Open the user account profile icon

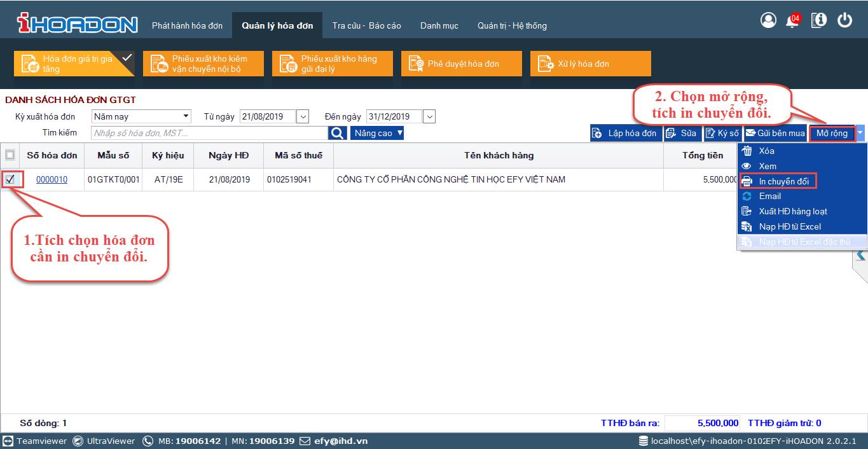tap(768, 20)
